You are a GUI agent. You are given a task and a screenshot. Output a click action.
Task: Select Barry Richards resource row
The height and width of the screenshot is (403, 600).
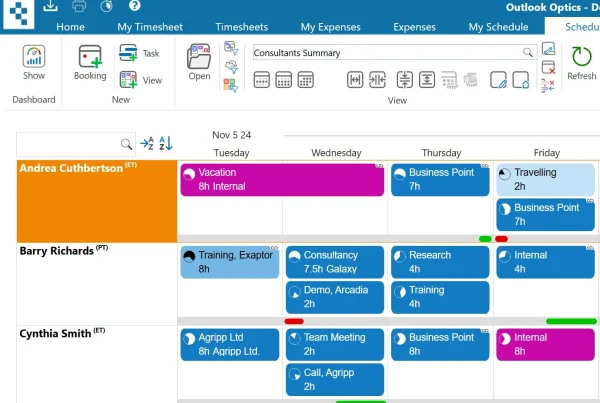click(97, 284)
